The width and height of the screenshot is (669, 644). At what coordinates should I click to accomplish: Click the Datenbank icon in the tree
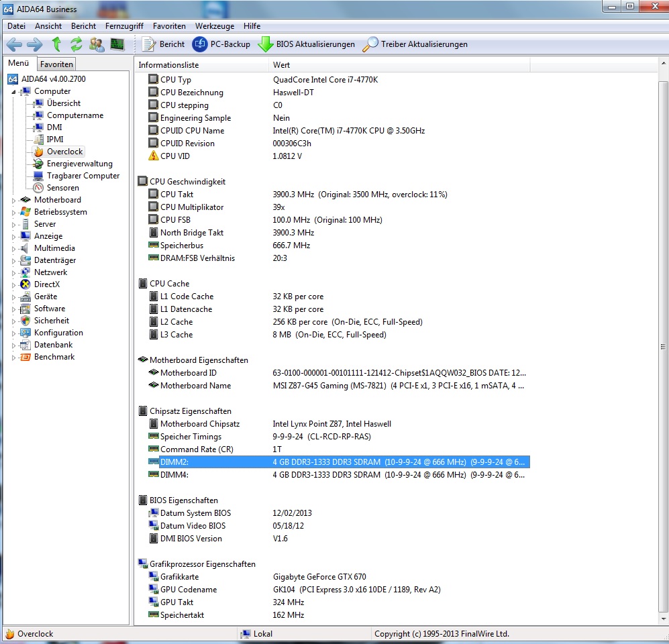(25, 345)
